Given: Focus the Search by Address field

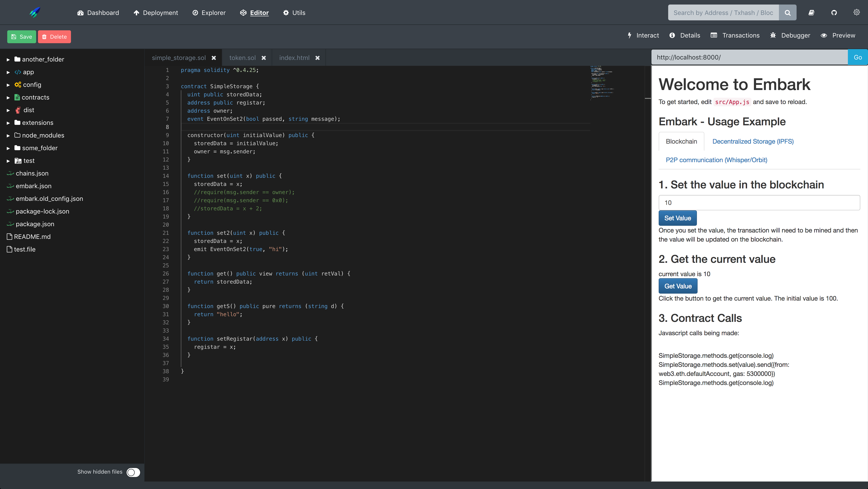Looking at the screenshot, I should click(x=723, y=12).
